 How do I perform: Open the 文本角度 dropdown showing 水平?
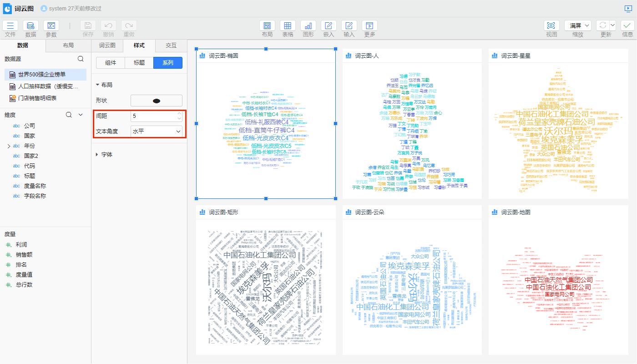pos(157,131)
